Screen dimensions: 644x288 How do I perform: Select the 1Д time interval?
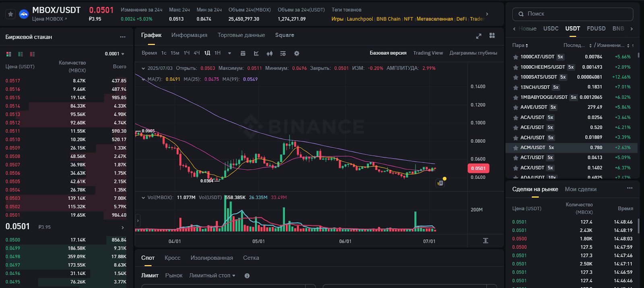tap(207, 53)
